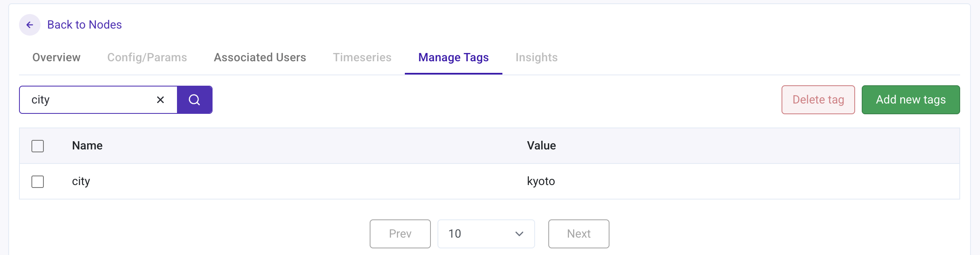This screenshot has width=980, height=255.
Task: Open the Insights tab
Action: 536,58
